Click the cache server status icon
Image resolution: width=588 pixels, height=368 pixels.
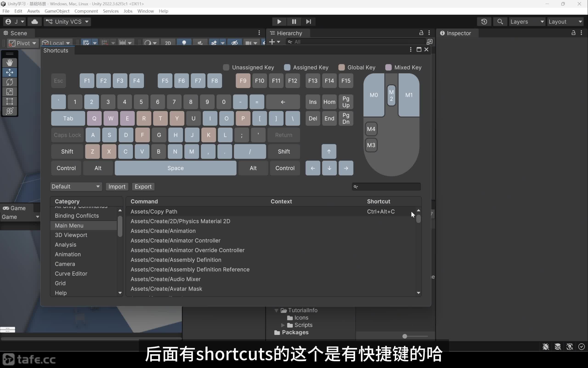click(x=558, y=347)
